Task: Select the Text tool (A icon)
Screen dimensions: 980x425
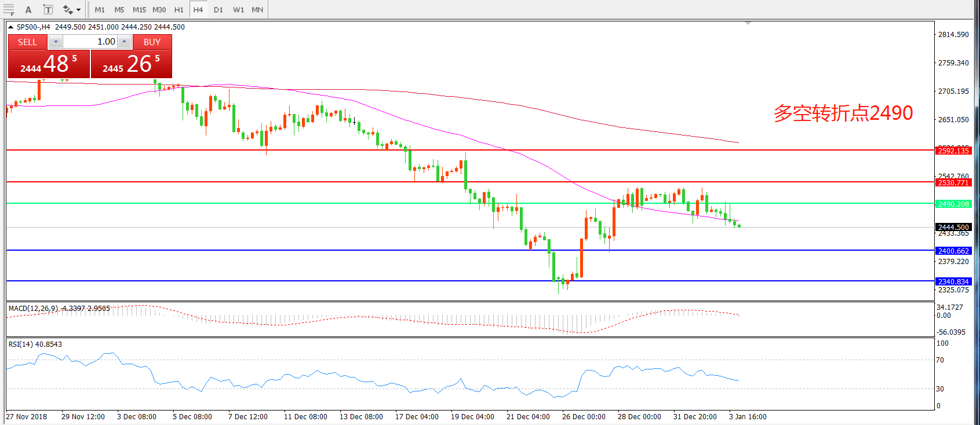Action: [28, 9]
